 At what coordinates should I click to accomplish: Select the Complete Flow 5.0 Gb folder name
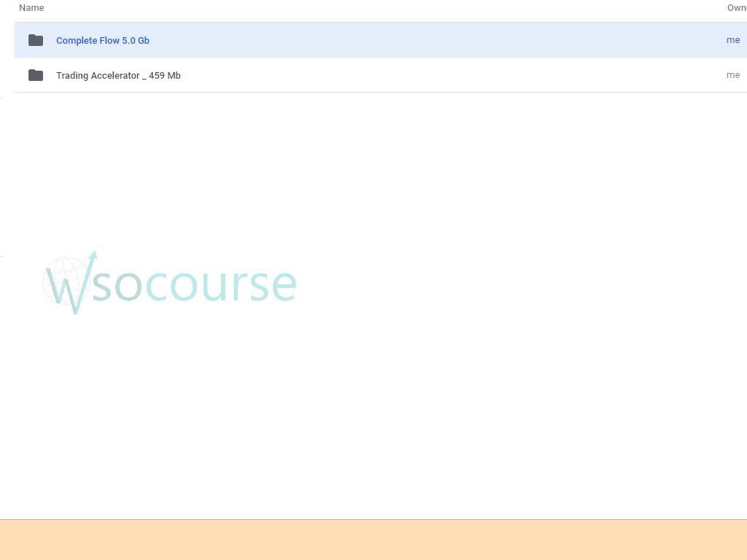point(103,41)
